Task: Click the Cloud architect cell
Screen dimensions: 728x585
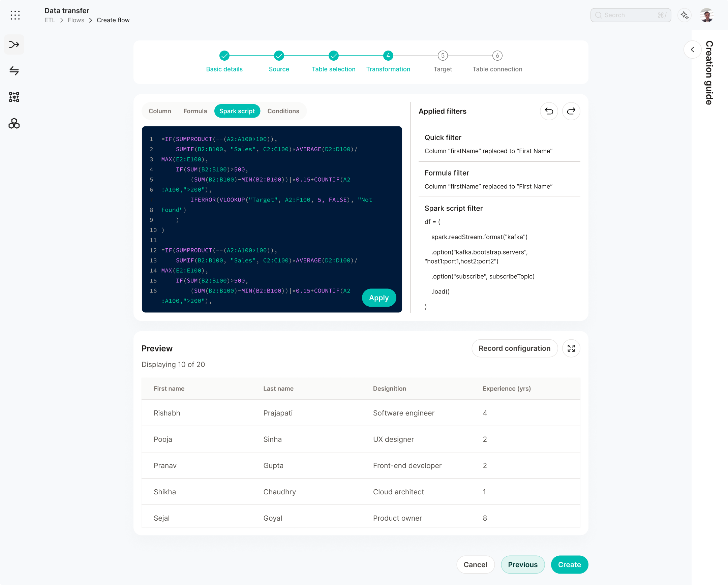Action: point(398,492)
